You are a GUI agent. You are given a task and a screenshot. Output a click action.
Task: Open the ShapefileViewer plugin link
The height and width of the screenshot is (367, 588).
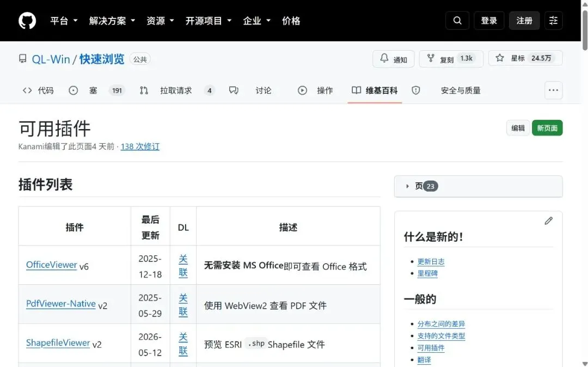[58, 343]
